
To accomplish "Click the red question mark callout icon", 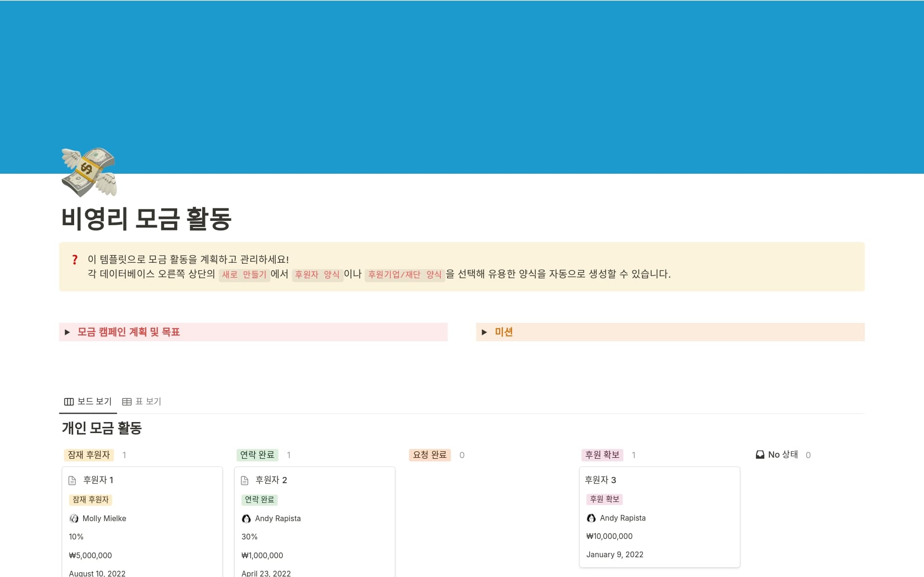I will (x=75, y=260).
